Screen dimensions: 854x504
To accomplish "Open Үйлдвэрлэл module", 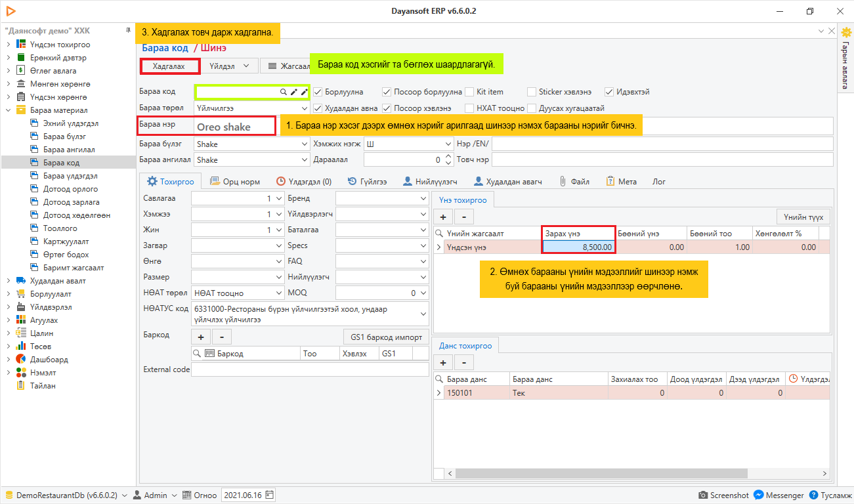I will [51, 307].
